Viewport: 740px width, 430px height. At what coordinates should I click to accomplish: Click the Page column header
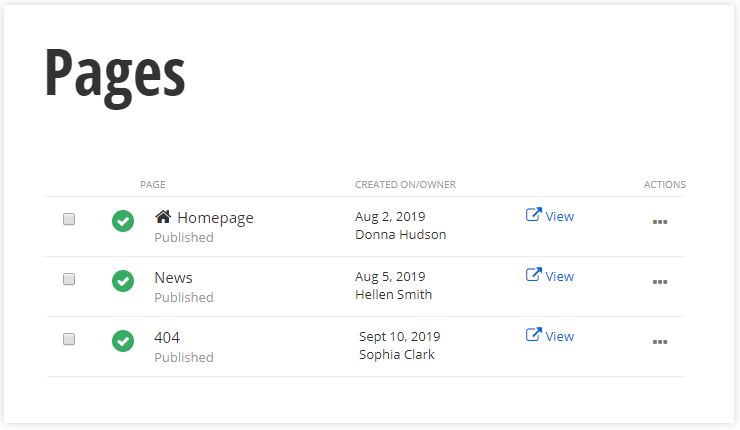click(x=153, y=185)
